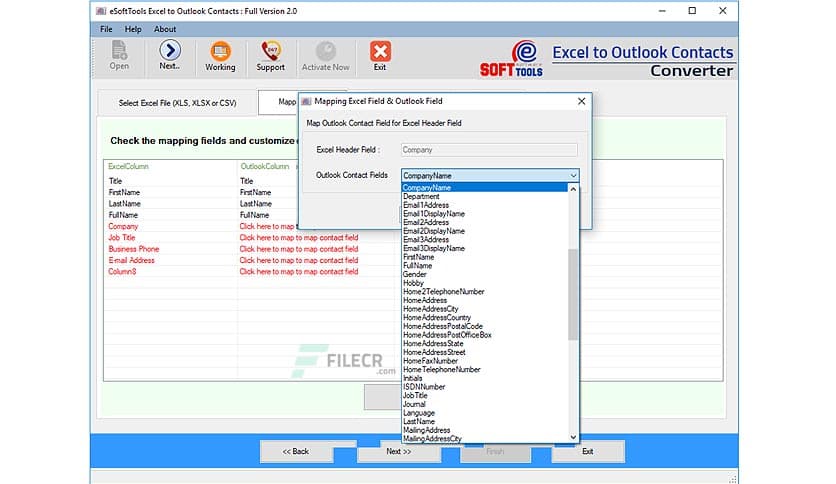This screenshot has height=484, width=836.
Task: Choose FullName in the dropdown list
Action: [x=484, y=265]
